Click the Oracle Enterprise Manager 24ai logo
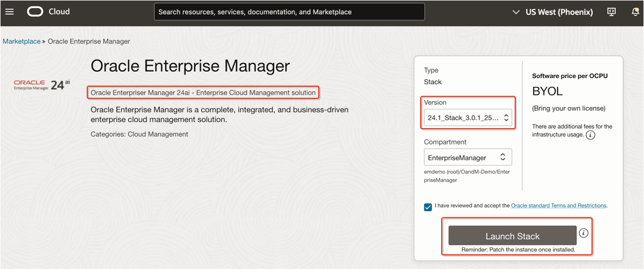 [x=42, y=85]
